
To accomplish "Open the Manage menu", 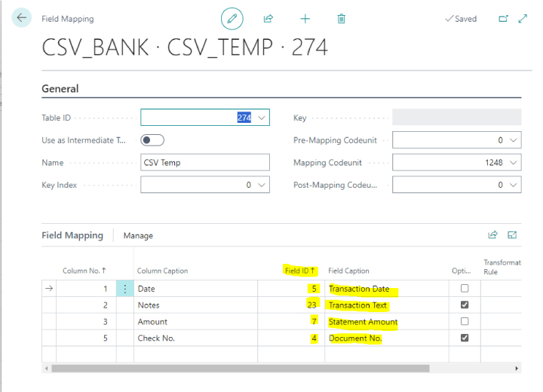I will coord(138,235).
